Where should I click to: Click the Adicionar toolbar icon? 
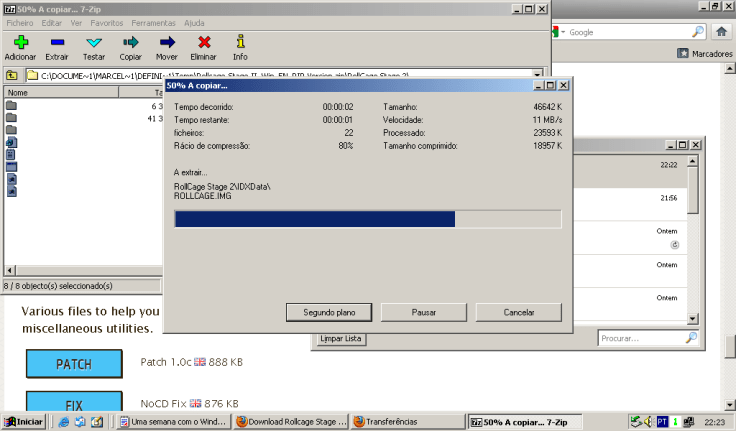20,42
